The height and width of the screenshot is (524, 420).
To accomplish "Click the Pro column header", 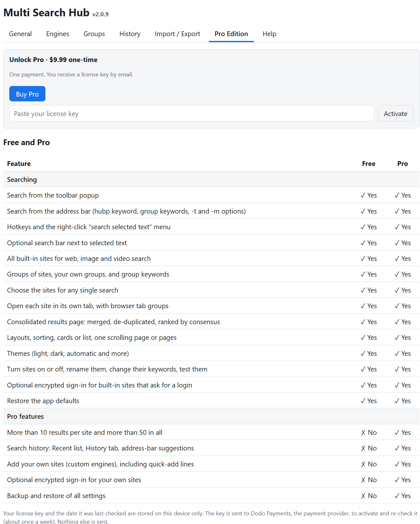I will [x=402, y=164].
